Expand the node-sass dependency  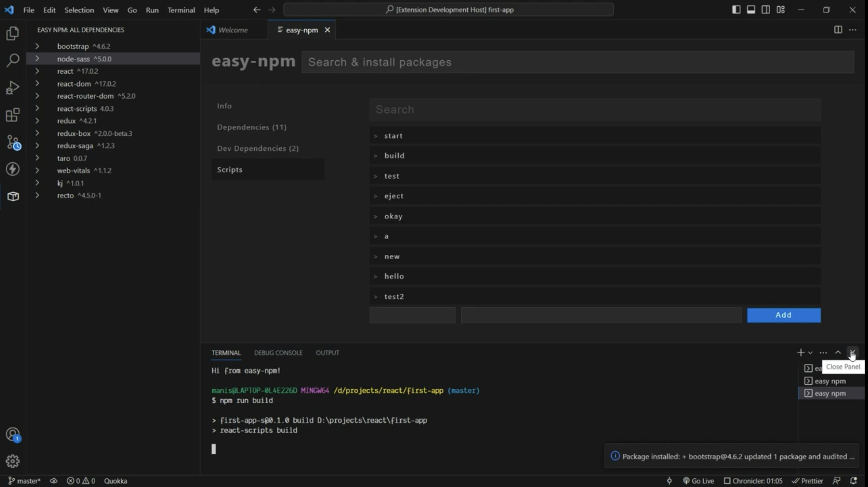point(37,59)
